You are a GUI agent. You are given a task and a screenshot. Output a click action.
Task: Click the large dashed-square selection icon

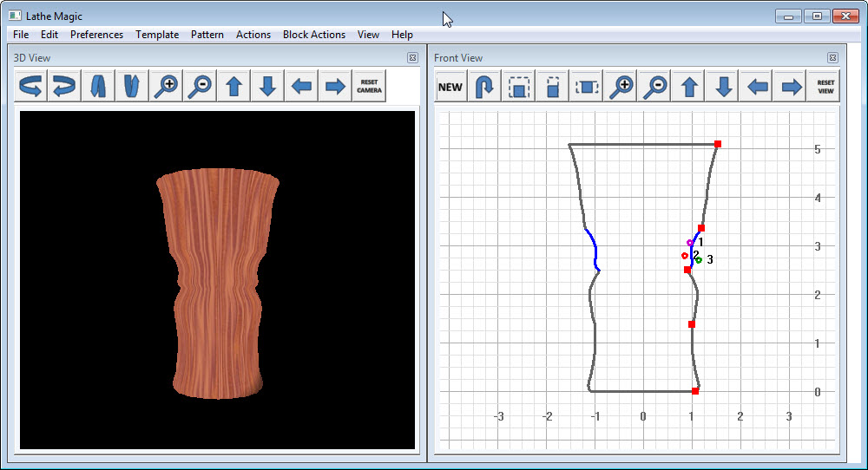tap(519, 87)
